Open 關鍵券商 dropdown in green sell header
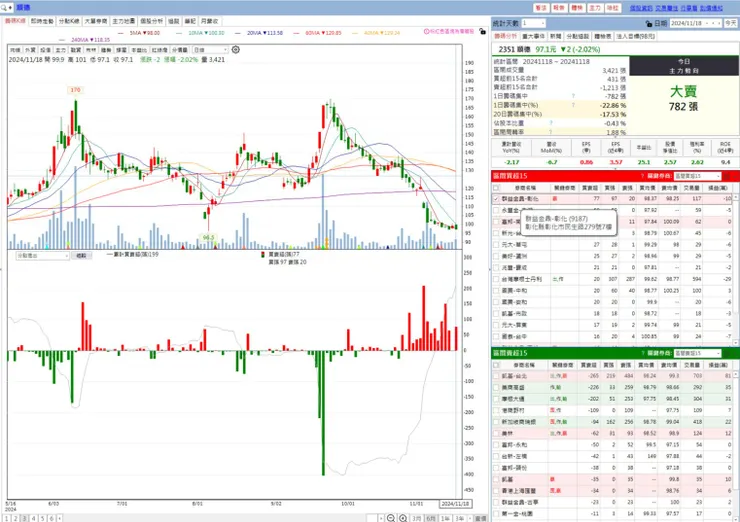The height and width of the screenshot is (522, 740). pyautogui.click(x=697, y=353)
